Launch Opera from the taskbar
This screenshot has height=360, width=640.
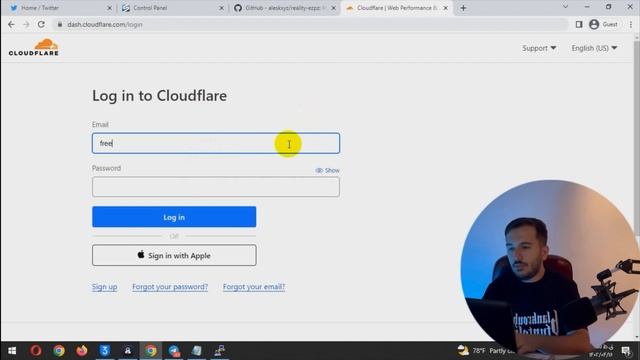click(36, 351)
